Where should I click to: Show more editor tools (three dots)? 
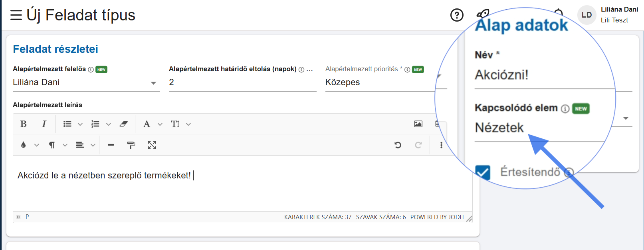coord(441,145)
